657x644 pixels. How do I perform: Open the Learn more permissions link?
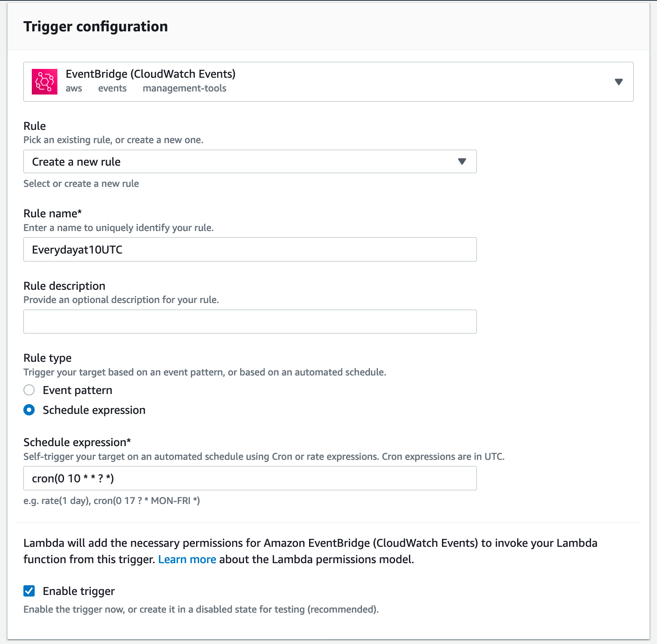pos(187,559)
